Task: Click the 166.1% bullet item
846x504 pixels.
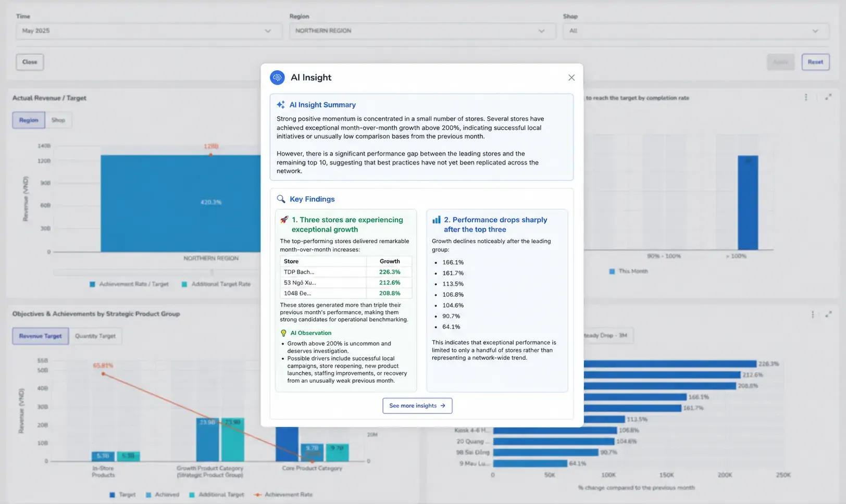Action: click(453, 262)
